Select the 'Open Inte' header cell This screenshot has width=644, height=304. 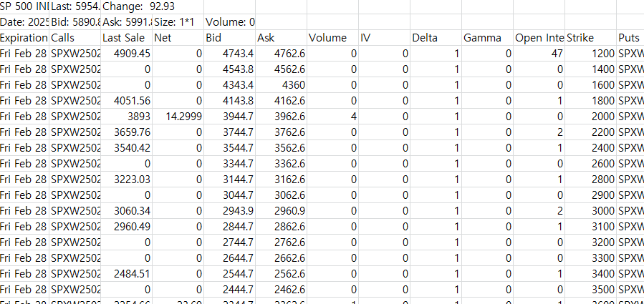[539, 38]
